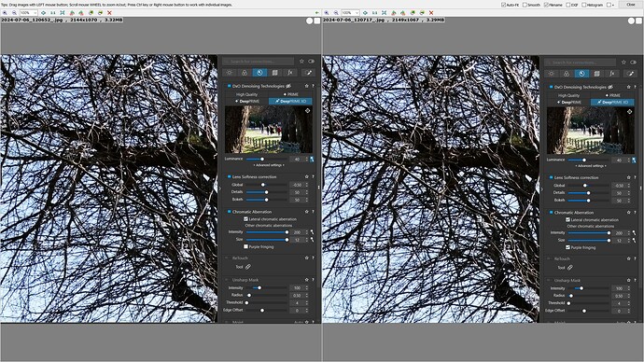Toggle Lateral chromatic aberration checkbox, left image
The width and height of the screenshot is (644, 362).
(x=245, y=219)
